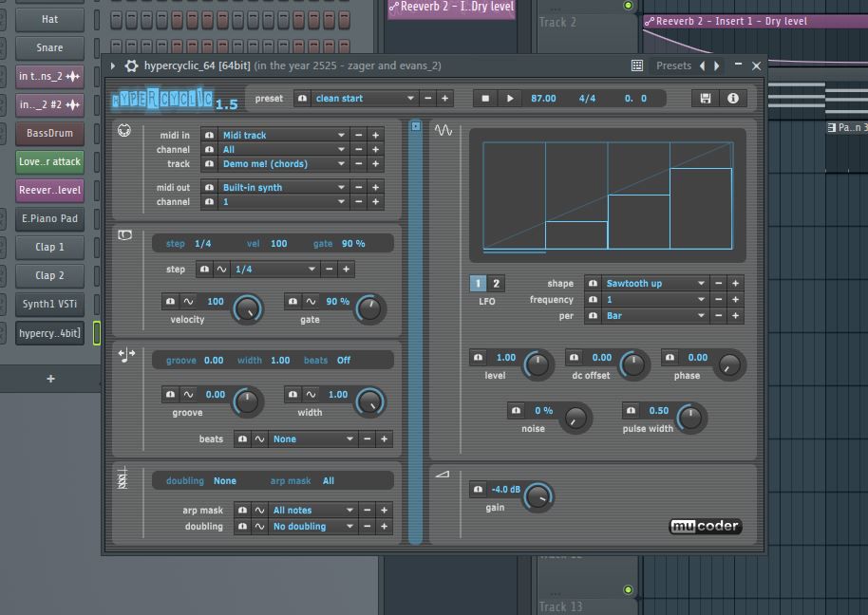Click the LFO modulation icon for arp mask
The image size is (868, 615).
259,511
